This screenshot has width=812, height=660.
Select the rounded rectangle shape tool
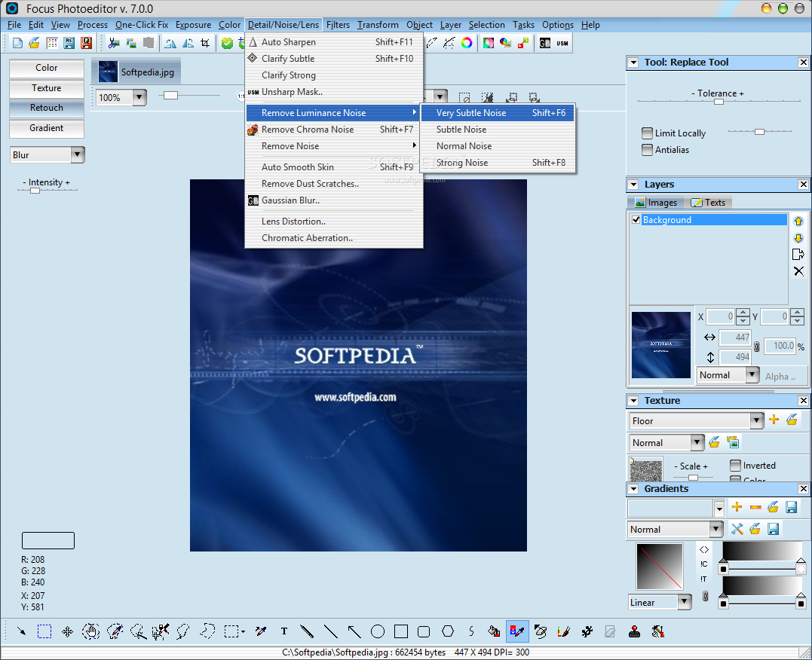click(x=424, y=631)
